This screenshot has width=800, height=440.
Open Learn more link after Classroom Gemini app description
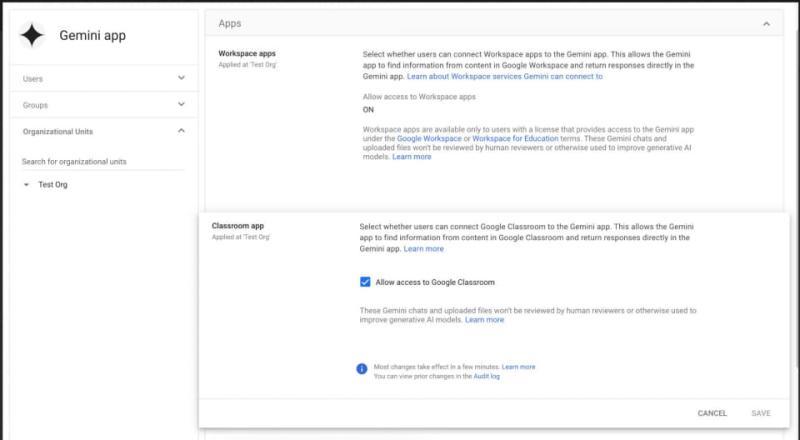(x=423, y=249)
